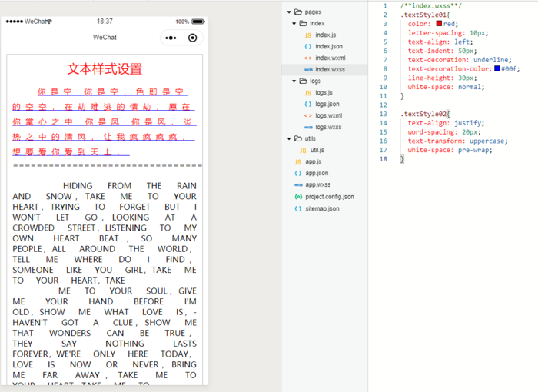Screen dimensions: 538x392
Task: Click the JS icon beside app.js
Action: [298, 162]
